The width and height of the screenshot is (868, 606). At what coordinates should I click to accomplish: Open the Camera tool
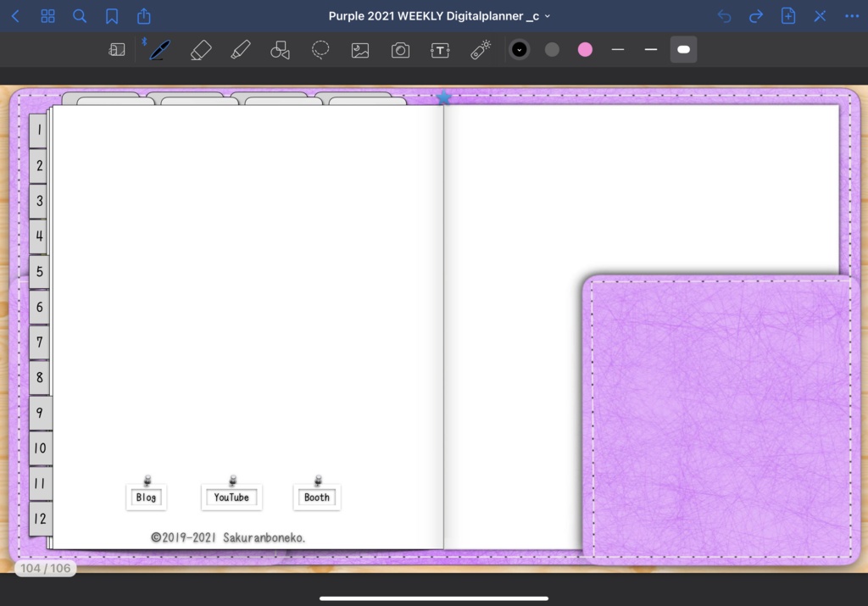(x=400, y=50)
